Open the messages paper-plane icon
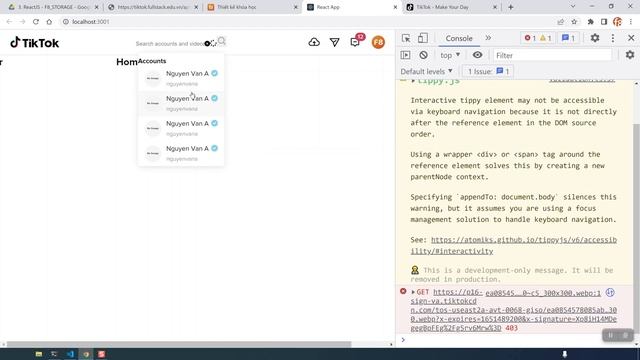640x360 pixels. pos(335,42)
